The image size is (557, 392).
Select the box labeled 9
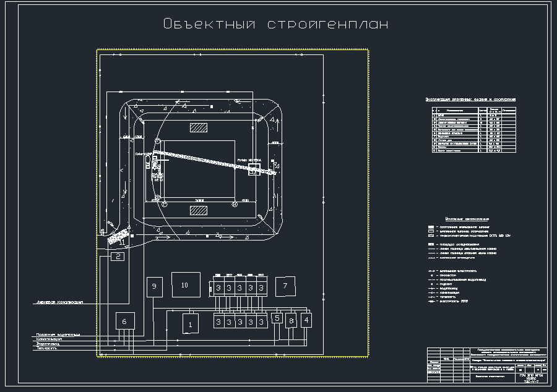155,287
